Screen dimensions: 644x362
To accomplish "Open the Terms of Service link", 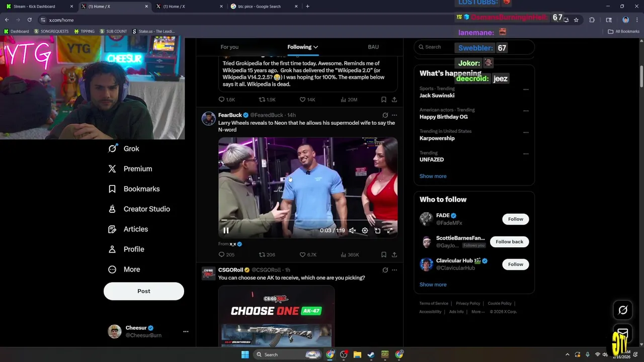I will 434,303.
